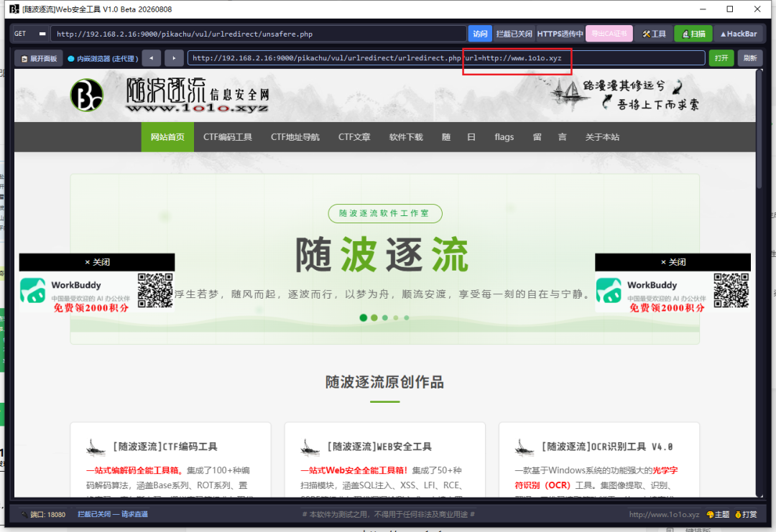Select the first carousel indicator dot
This screenshot has width=776, height=532.
tap(364, 317)
